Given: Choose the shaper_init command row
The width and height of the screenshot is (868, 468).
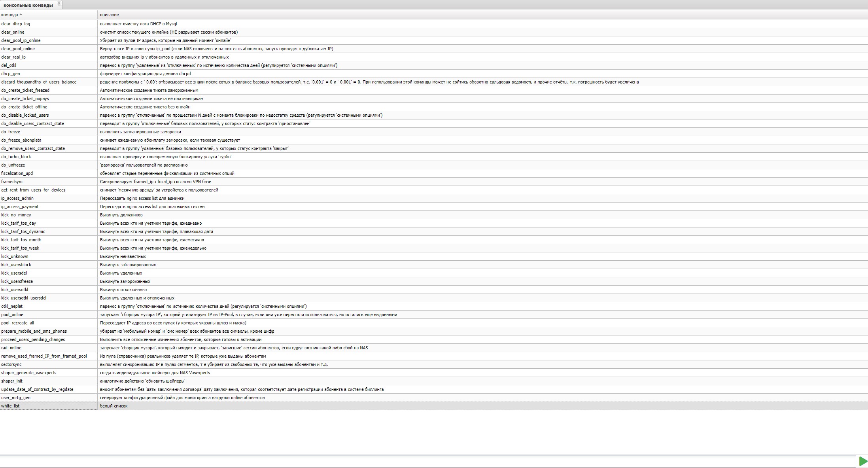Looking at the screenshot, I should pyautogui.click(x=12, y=381).
